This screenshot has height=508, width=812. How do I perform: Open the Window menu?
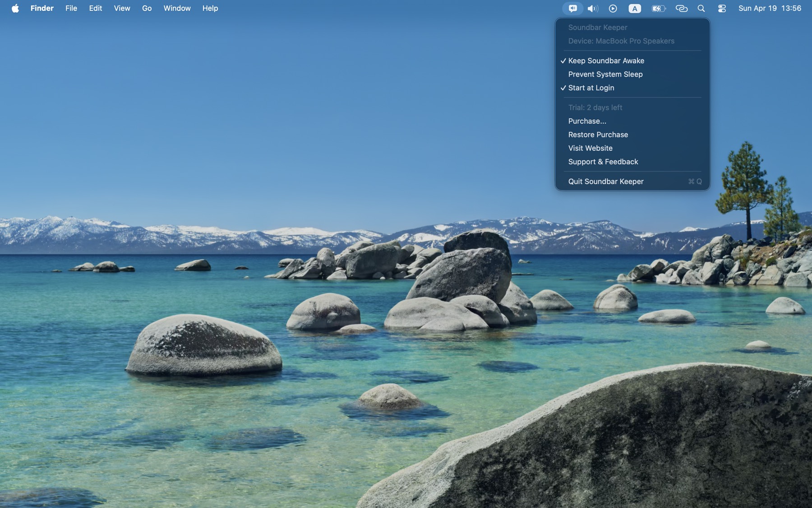[177, 8]
